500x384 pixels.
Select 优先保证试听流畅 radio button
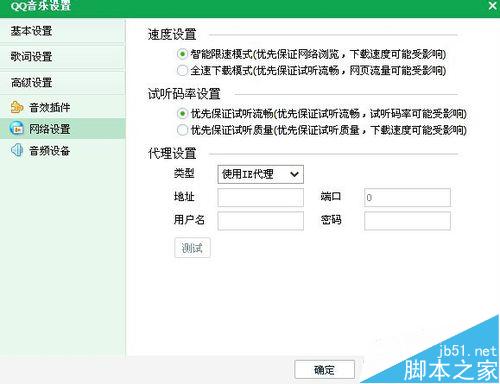pyautogui.click(x=182, y=114)
